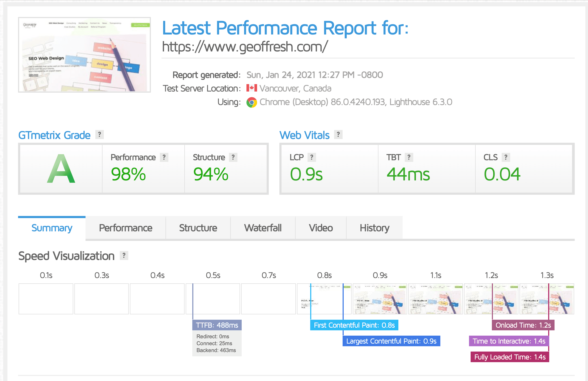Open the Web Vitals help icon

(x=338, y=135)
